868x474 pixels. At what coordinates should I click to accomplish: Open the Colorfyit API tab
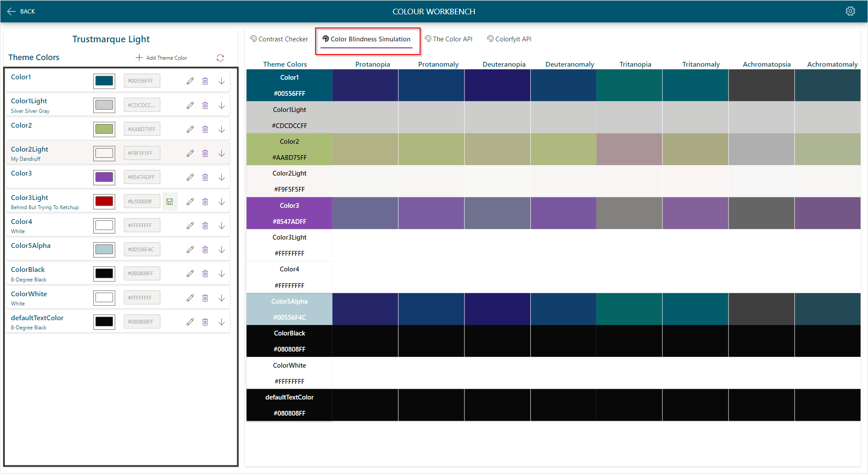(x=509, y=39)
